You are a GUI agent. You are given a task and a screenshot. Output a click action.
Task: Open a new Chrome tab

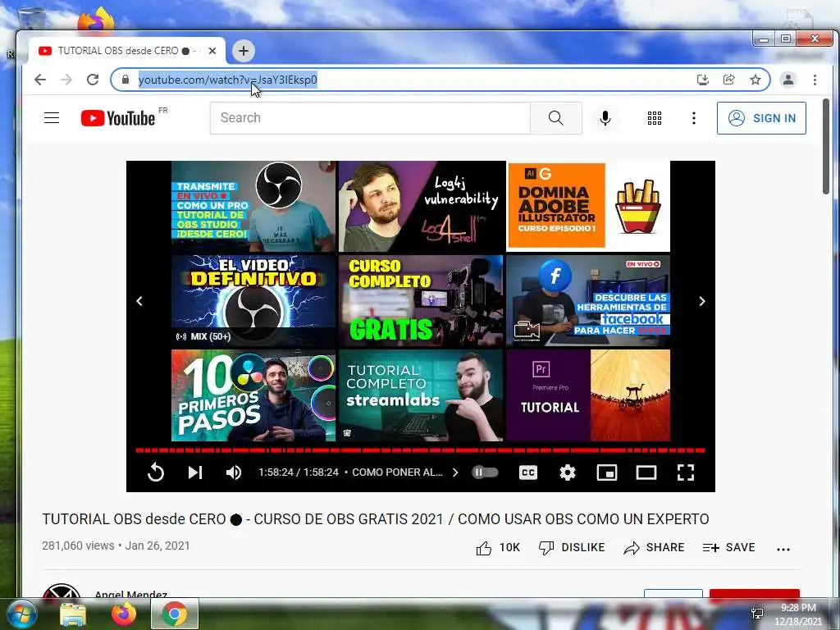coord(243,51)
